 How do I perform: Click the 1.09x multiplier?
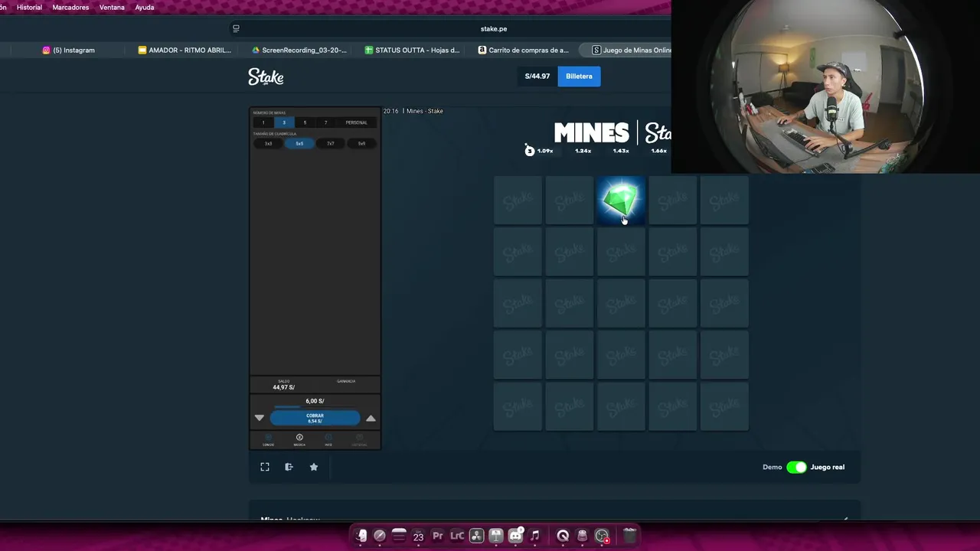tap(545, 151)
